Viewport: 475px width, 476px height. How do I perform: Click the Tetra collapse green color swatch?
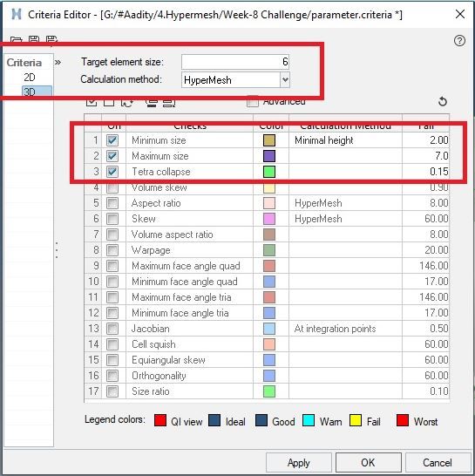click(x=269, y=172)
